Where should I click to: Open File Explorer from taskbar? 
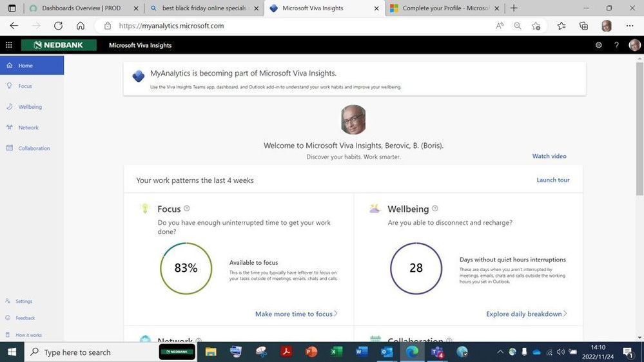coord(211,352)
